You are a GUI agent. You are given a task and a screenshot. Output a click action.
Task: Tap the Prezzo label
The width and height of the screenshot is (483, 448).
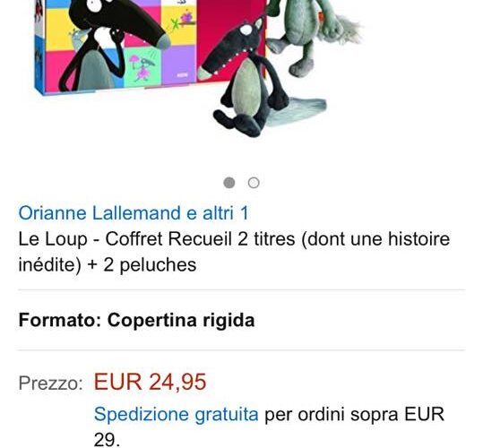[50, 383]
